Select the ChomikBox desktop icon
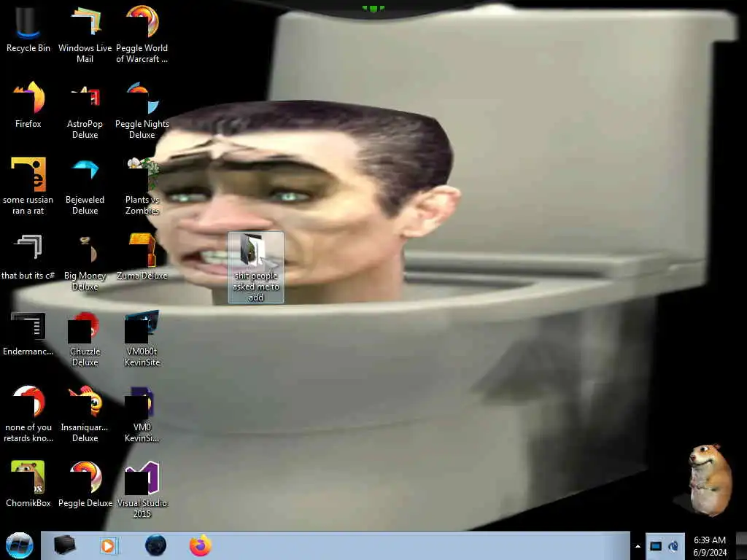 [x=28, y=484]
